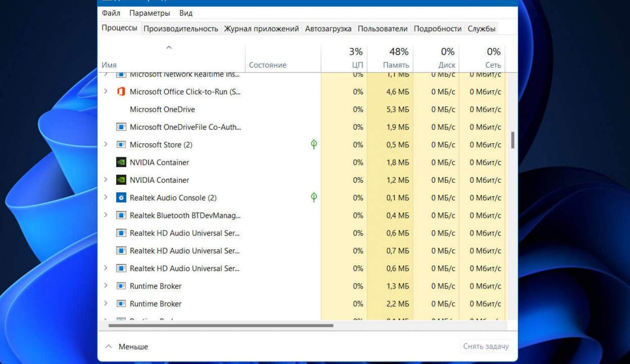Screen dimensions: 630x364
Task: Expand the Runtime Broker group using 2,2 МБ
Action: click(x=106, y=303)
